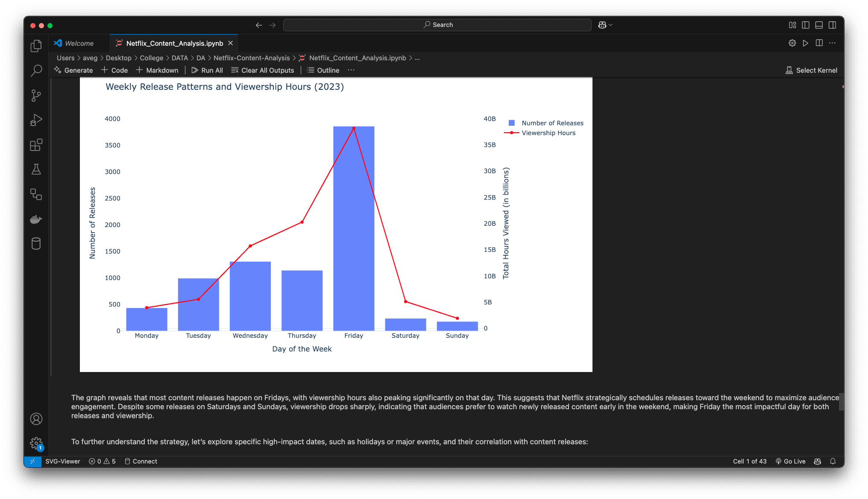This screenshot has height=499, width=868.
Task: Go forward with the right arrow
Action: click(x=273, y=25)
